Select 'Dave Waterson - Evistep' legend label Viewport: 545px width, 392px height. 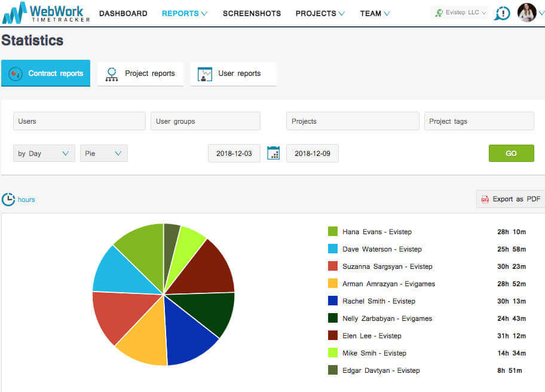(382, 249)
